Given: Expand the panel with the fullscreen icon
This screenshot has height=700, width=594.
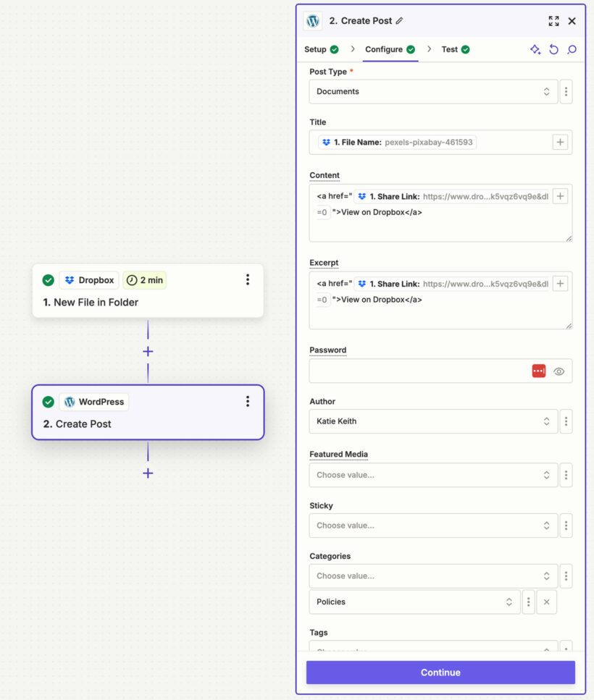Looking at the screenshot, I should (553, 21).
